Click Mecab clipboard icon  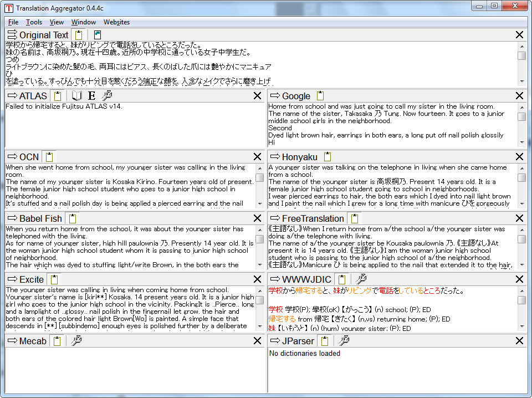click(x=57, y=341)
